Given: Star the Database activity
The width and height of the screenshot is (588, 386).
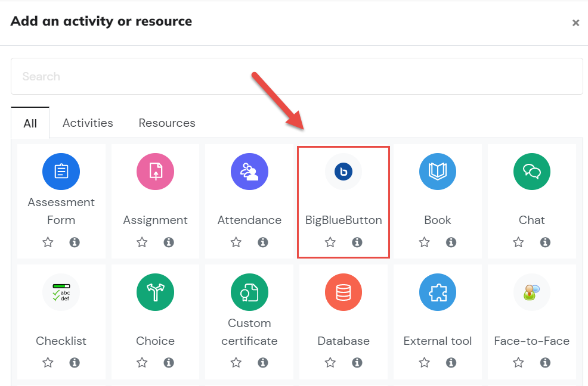Looking at the screenshot, I should coord(330,362).
